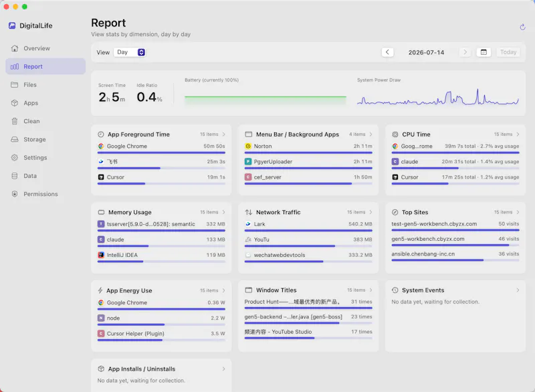535x392 pixels.
Task: Expand the System Events chevron
Action: click(518, 290)
